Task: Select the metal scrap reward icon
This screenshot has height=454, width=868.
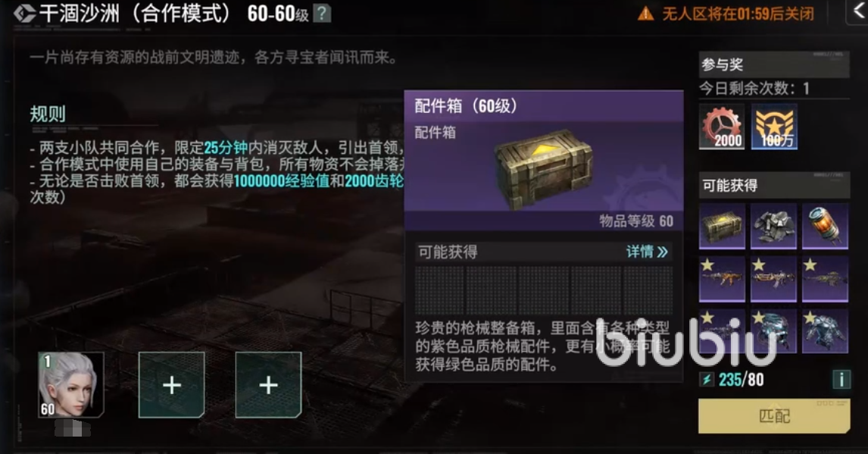Action: (x=773, y=226)
